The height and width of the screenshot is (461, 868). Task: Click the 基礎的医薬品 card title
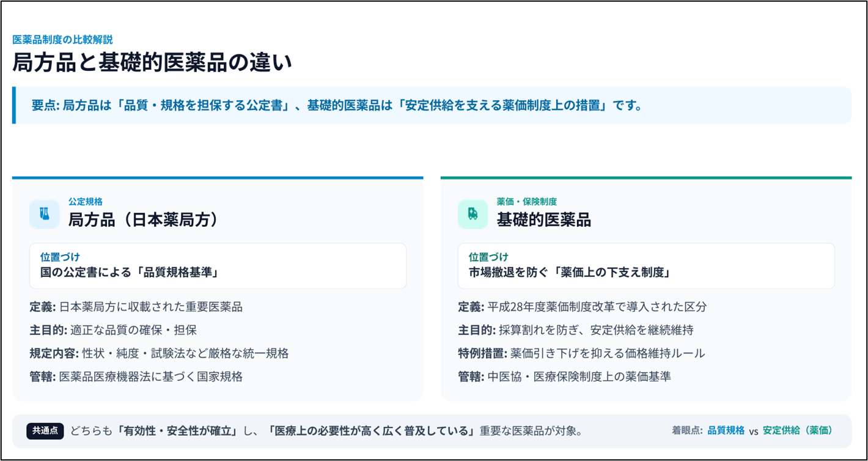543,220
